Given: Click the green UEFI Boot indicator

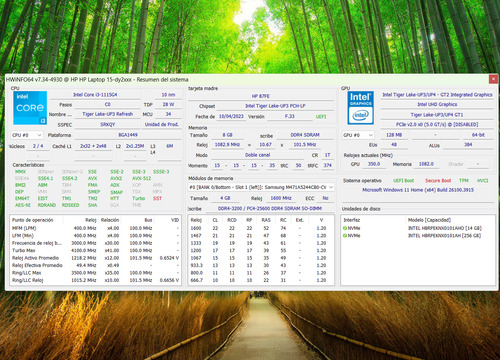Looking at the screenshot, I should coord(403,180).
